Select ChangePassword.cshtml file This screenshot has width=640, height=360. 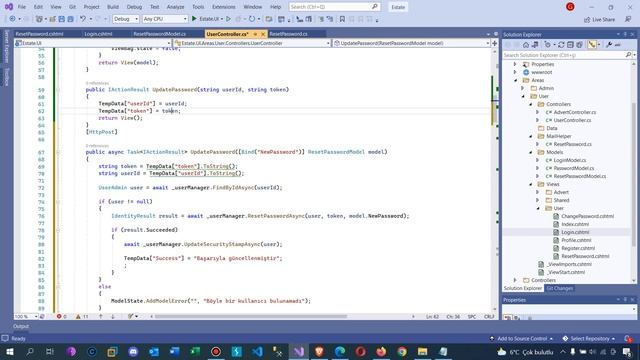[587, 216]
